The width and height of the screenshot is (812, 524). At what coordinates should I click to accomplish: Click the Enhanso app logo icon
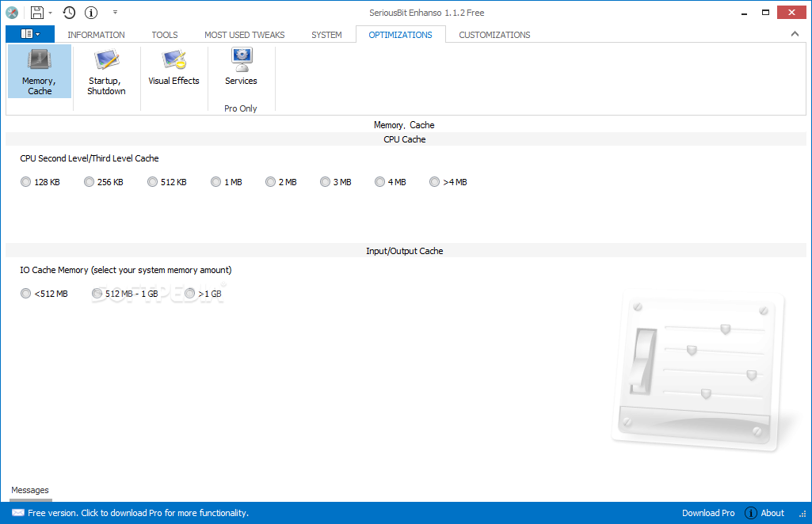tap(12, 13)
